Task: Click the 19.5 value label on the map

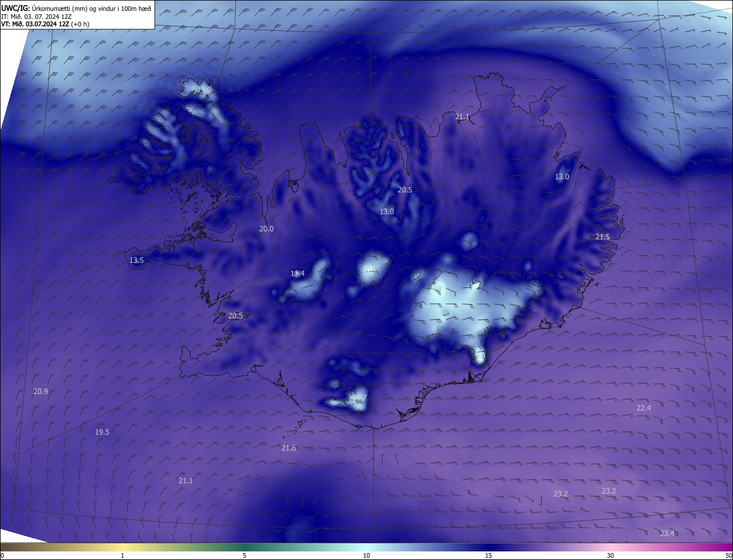Action: tap(102, 432)
